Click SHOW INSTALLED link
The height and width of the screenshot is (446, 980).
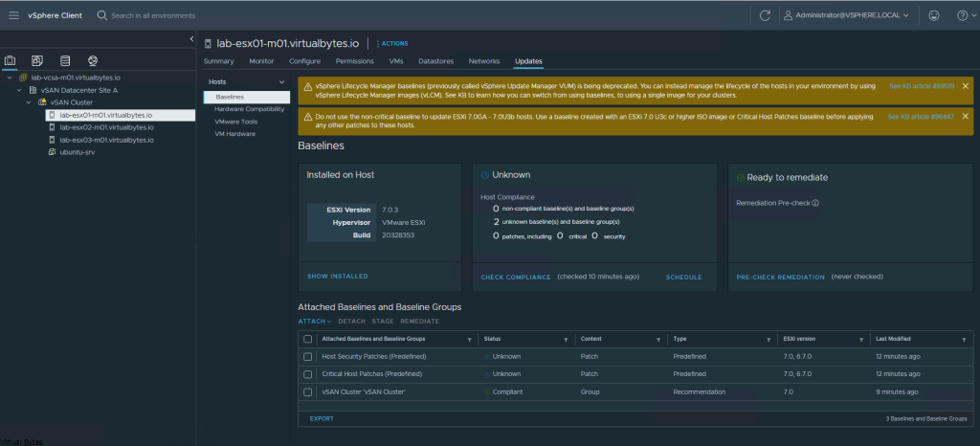[338, 276]
